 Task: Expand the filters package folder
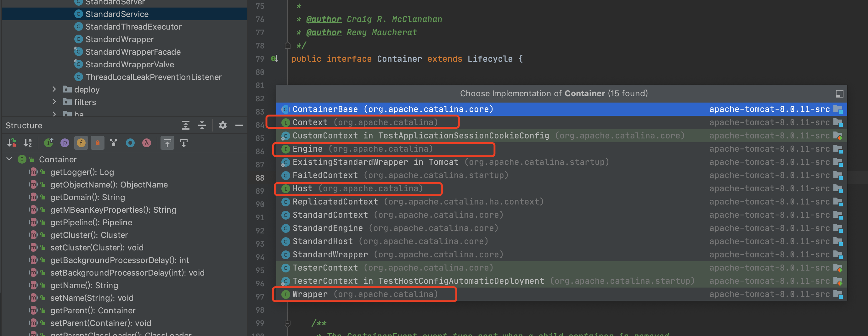point(54,102)
